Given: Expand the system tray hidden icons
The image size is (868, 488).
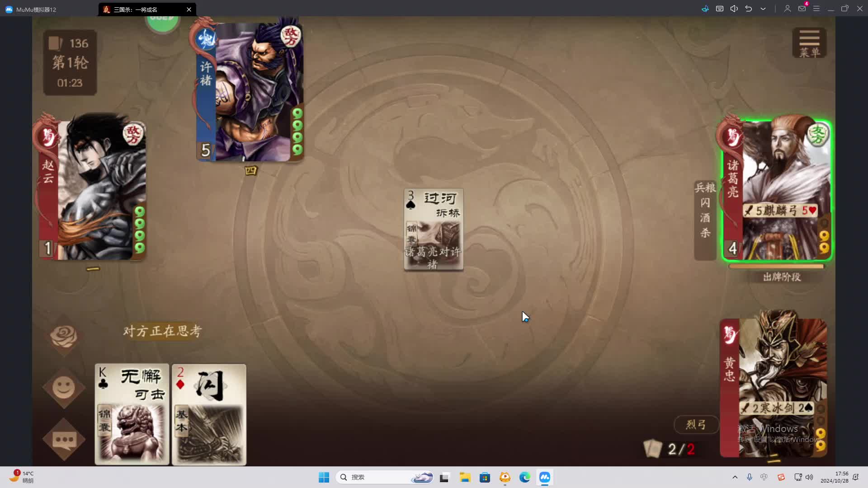Looking at the screenshot, I should tap(735, 477).
